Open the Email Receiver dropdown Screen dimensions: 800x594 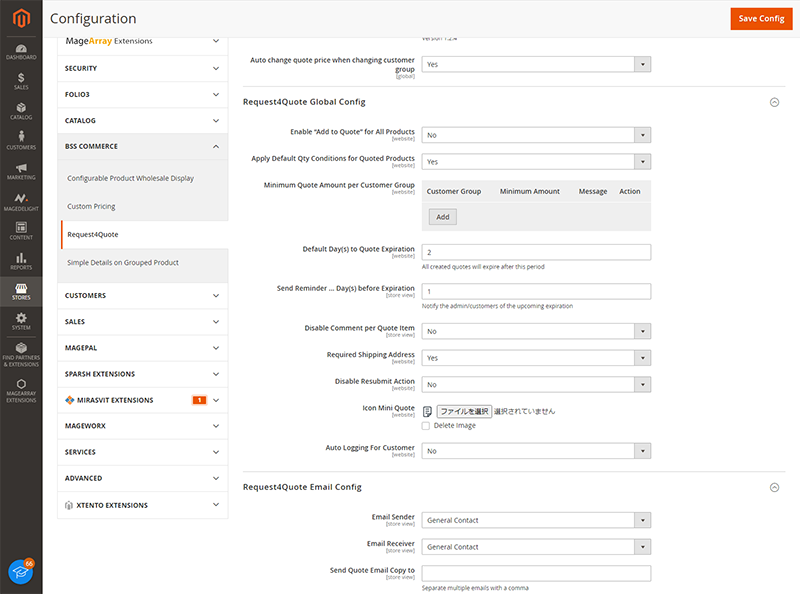click(536, 547)
